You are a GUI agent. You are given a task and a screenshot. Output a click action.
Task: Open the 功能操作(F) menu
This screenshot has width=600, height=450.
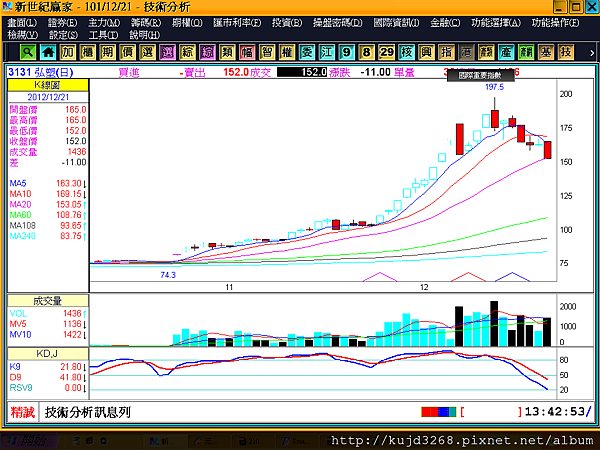[x=555, y=23]
